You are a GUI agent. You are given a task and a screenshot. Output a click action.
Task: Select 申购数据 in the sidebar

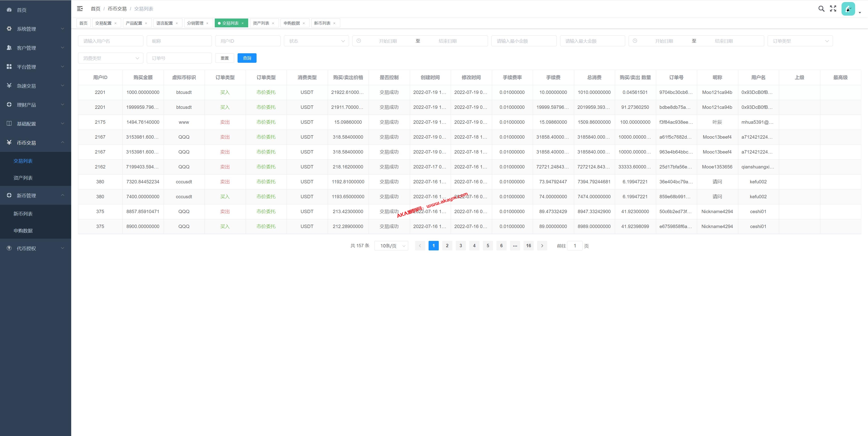23,231
